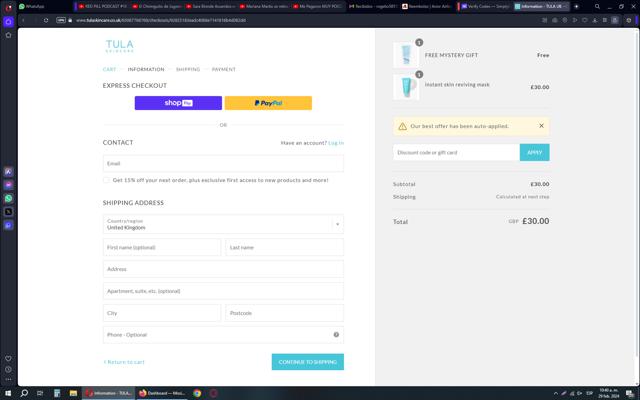This screenshot has height=400, width=640.
Task: Open the sidebar history clock icon
Action: point(8,369)
